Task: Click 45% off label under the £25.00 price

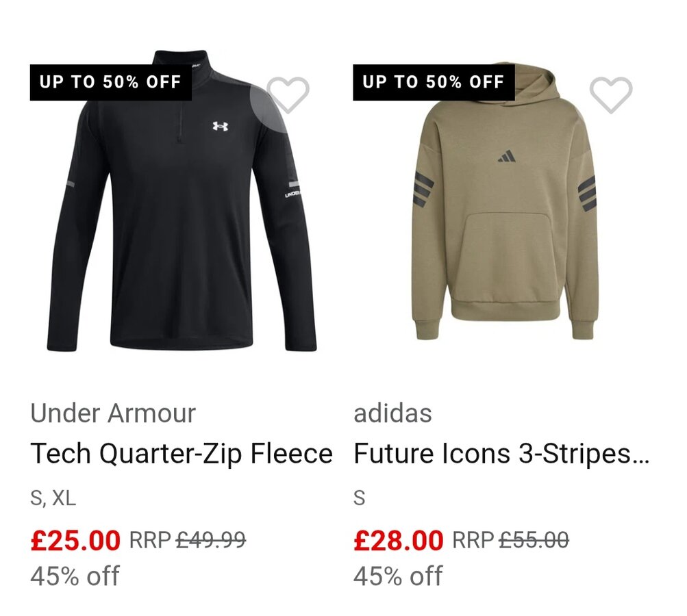Action: pos(75,576)
